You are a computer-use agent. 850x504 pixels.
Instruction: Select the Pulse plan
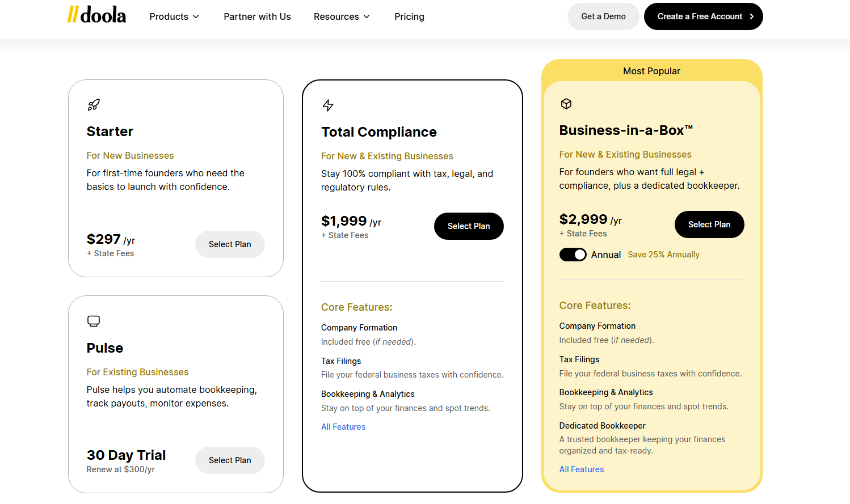230,460
